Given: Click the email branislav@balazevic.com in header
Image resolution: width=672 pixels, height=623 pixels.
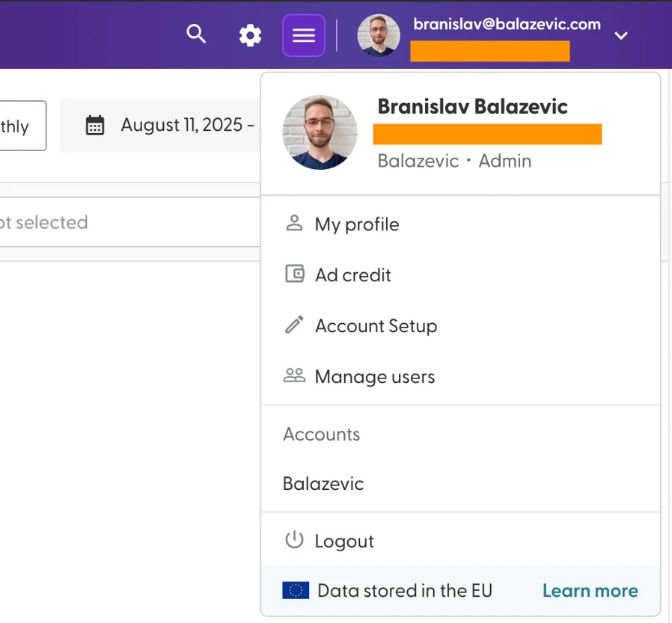Looking at the screenshot, I should tap(507, 25).
